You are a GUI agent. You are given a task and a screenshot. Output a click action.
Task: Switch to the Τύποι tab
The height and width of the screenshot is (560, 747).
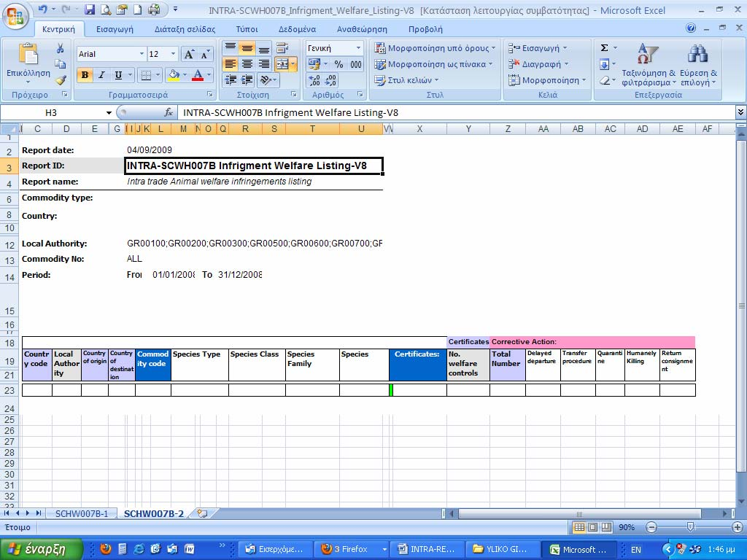(247, 29)
